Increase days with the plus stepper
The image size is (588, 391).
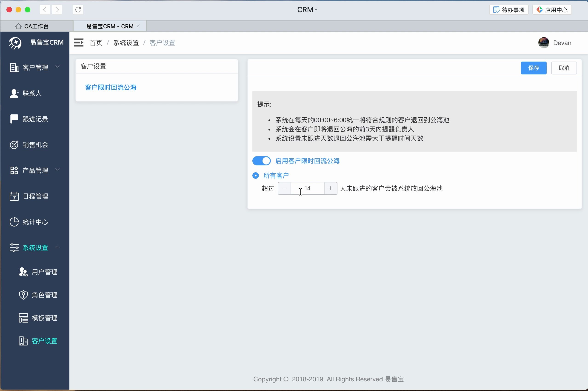click(x=330, y=188)
